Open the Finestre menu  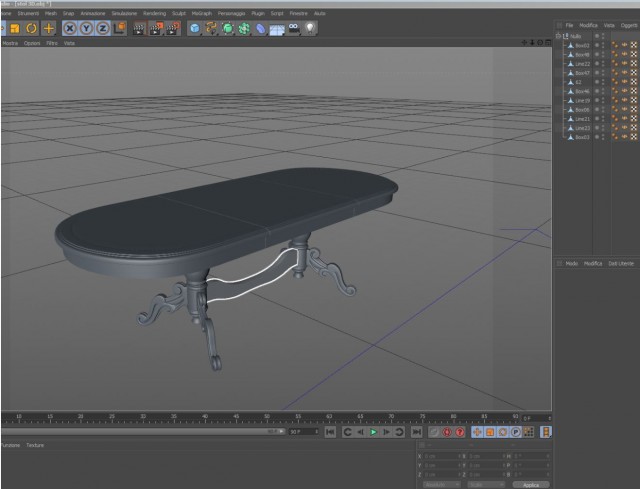(298, 13)
